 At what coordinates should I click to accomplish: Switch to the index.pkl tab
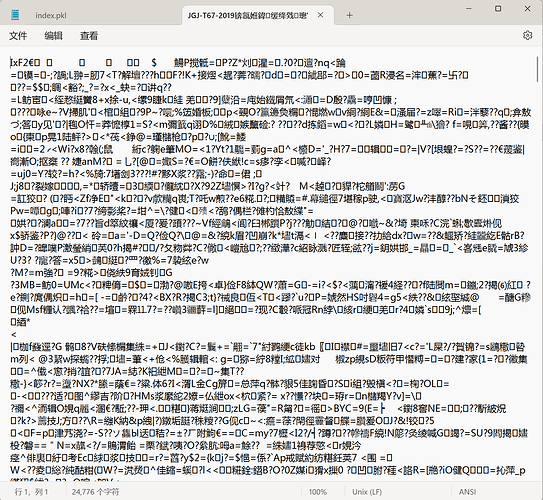[51, 16]
